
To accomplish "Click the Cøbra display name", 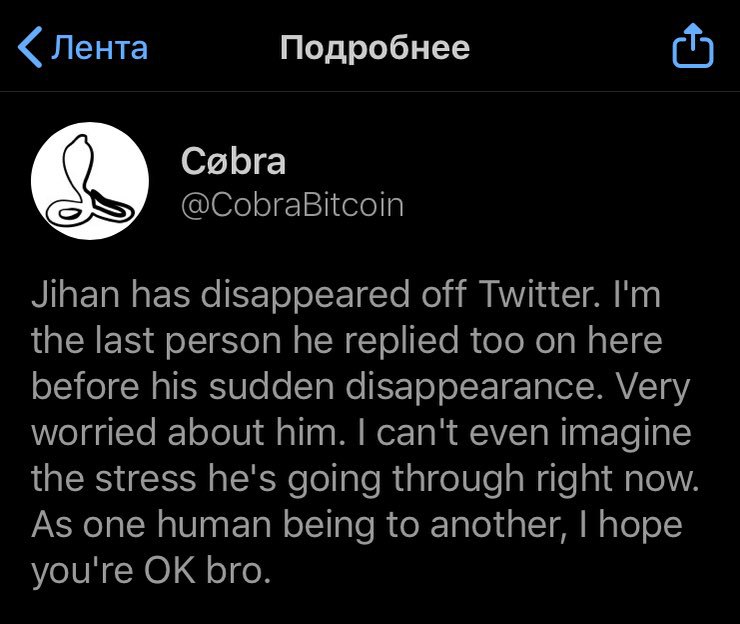I will click(x=233, y=161).
